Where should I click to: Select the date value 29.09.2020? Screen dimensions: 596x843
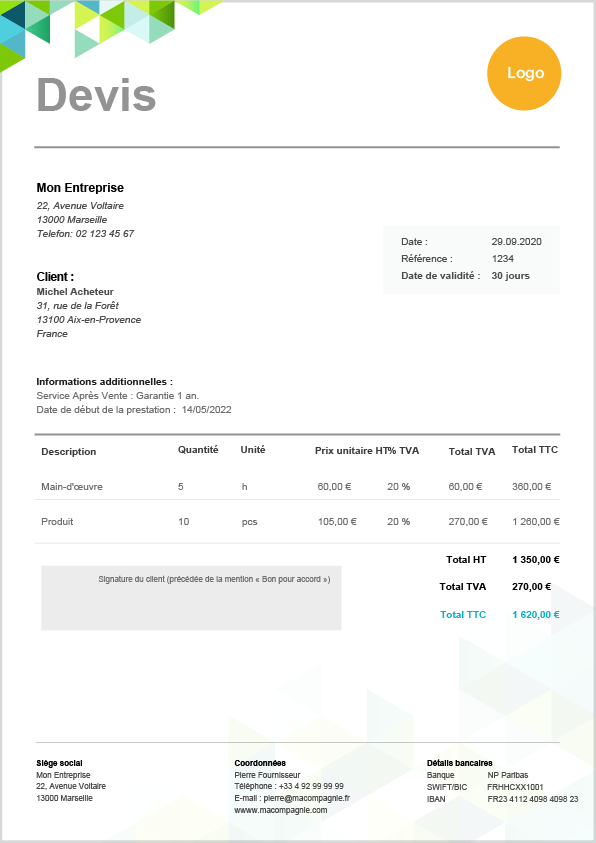(516, 242)
